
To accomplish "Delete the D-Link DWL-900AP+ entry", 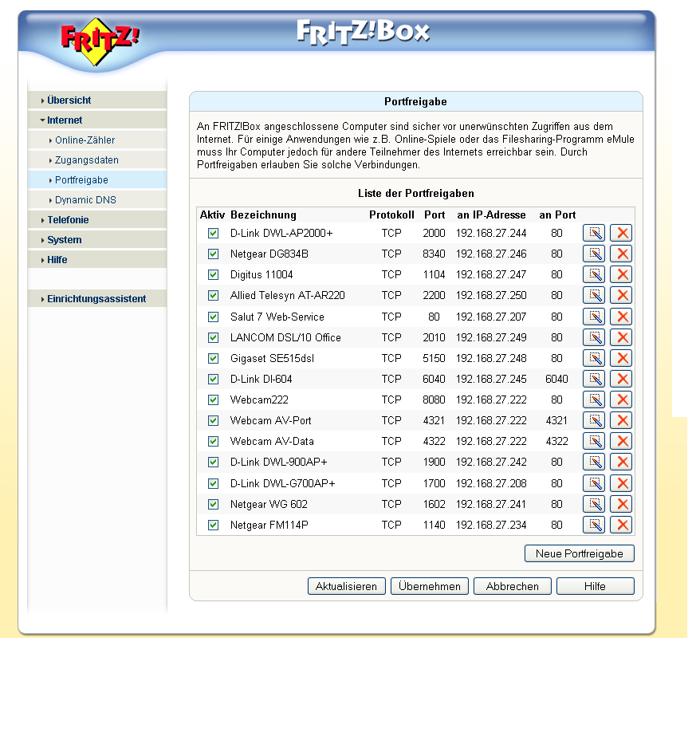I will pos(621,463).
